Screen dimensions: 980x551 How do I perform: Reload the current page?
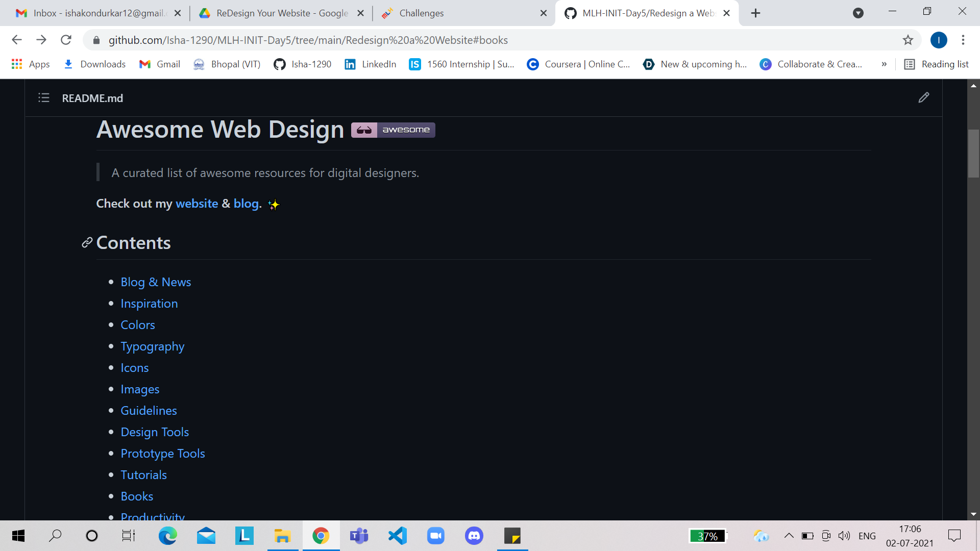66,40
